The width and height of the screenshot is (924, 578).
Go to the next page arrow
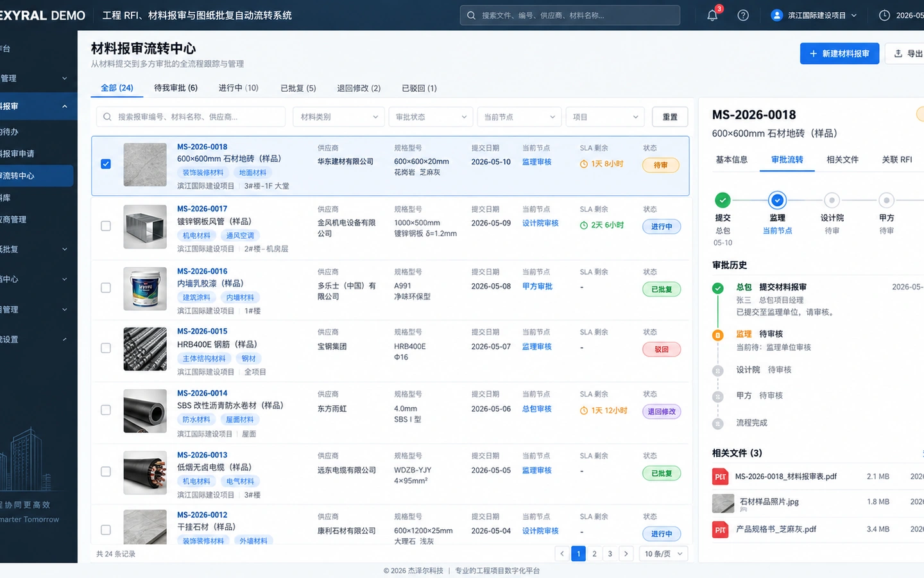[626, 554]
